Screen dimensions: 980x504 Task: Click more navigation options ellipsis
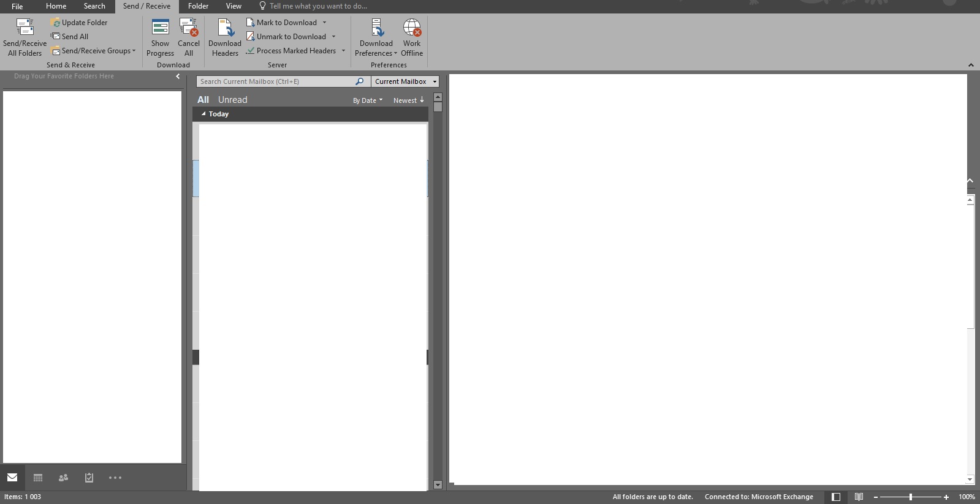(115, 478)
